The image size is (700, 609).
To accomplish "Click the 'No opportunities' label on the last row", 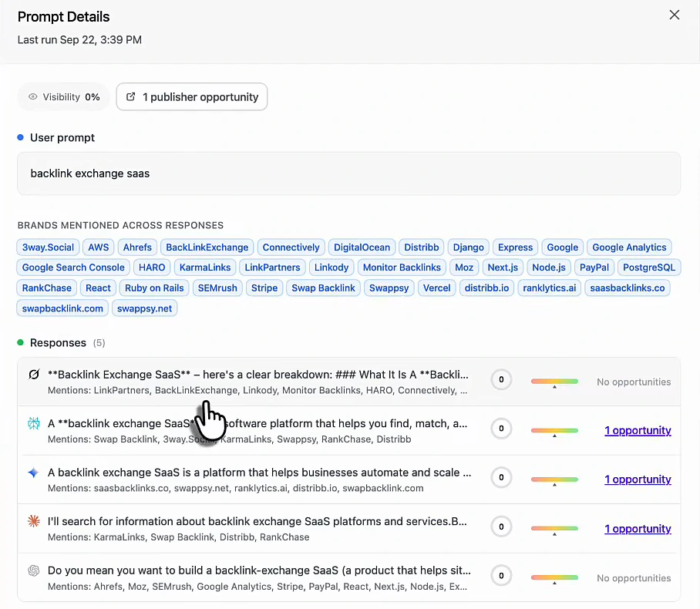I will (634, 578).
